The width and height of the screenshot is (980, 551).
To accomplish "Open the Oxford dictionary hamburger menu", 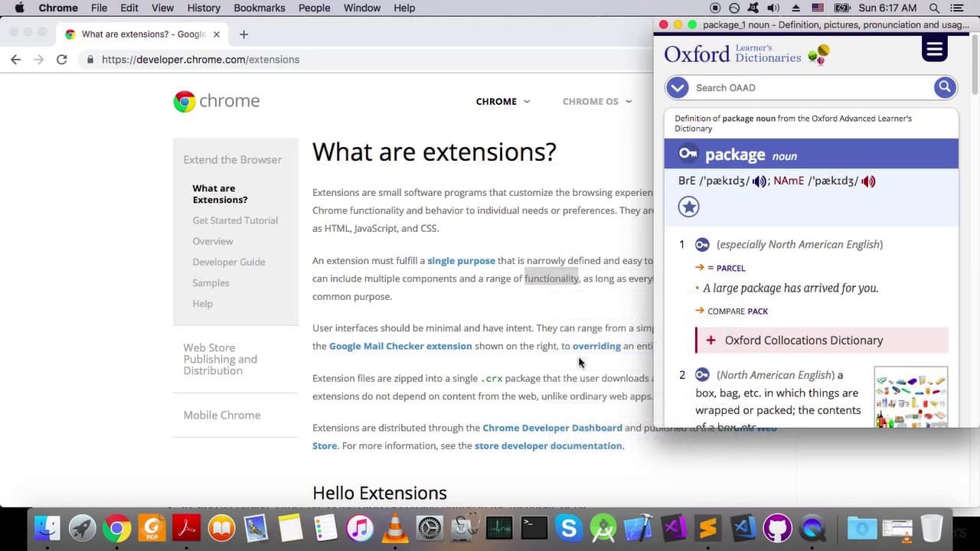I will [934, 50].
